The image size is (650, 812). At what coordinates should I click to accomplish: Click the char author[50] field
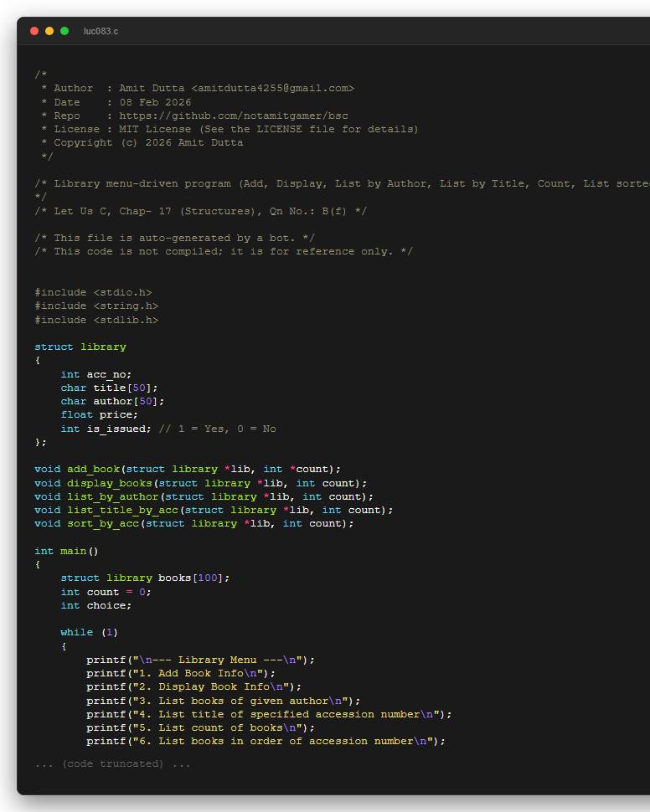[112, 401]
